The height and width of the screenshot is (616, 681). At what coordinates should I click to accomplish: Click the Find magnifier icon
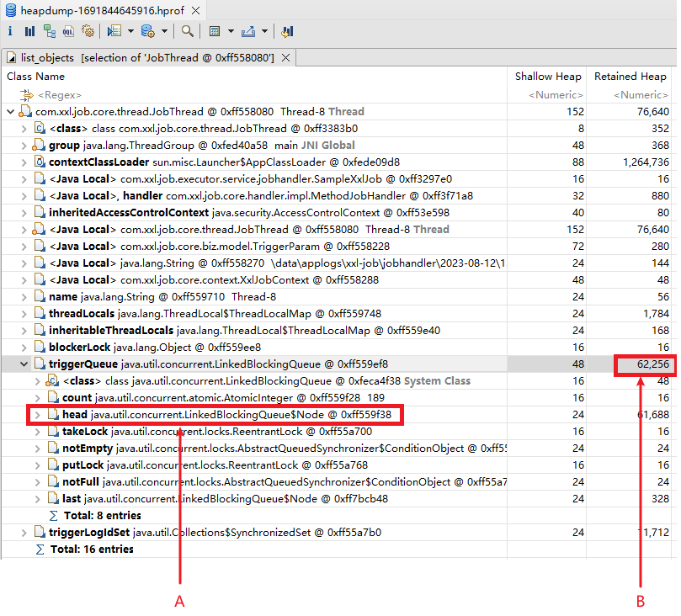click(x=187, y=32)
